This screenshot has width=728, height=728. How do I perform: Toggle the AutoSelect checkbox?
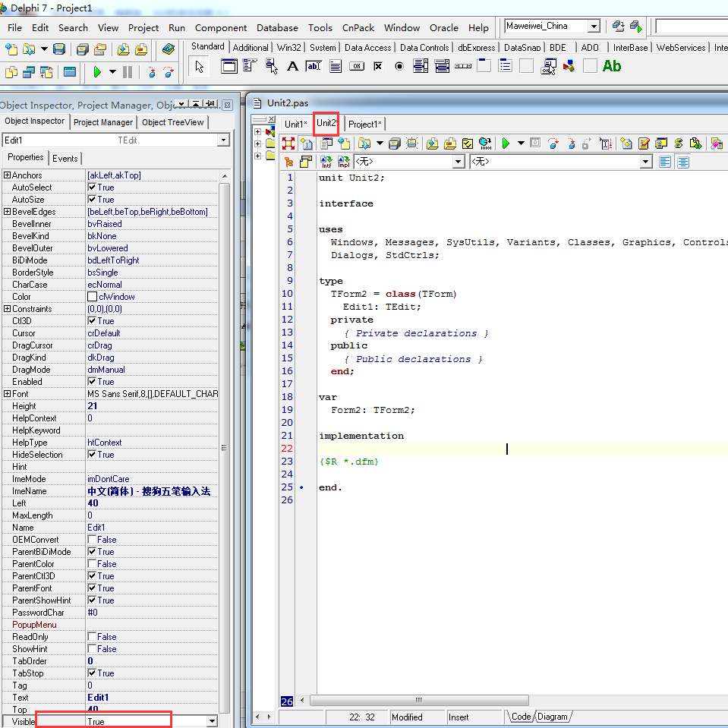click(x=92, y=187)
